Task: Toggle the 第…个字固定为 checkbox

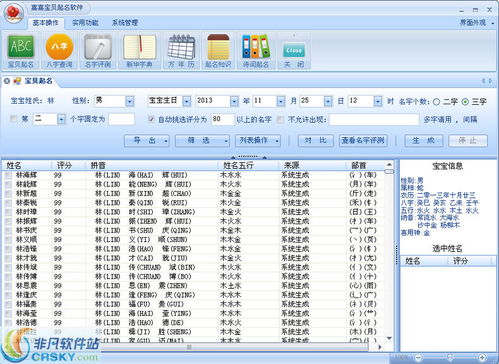Action: 14,119
